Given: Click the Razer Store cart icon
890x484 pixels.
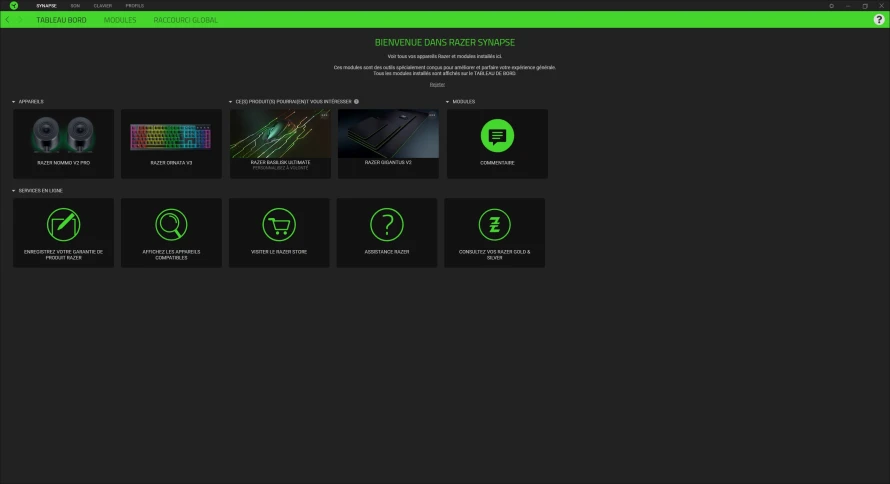Looking at the screenshot, I should click(279, 225).
